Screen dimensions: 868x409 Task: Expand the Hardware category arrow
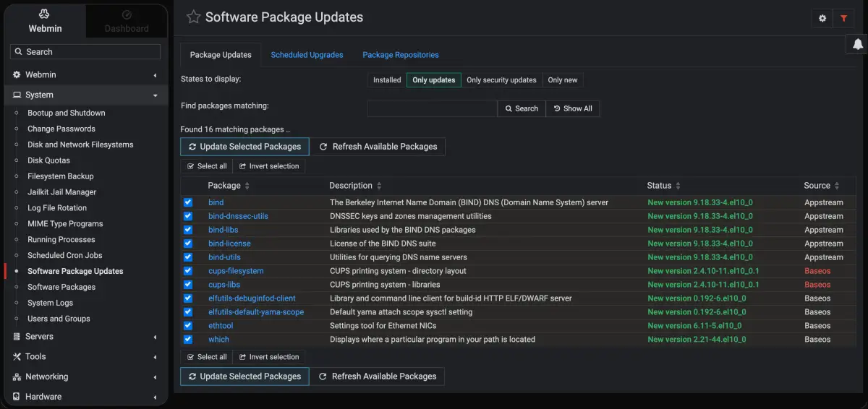(x=155, y=397)
